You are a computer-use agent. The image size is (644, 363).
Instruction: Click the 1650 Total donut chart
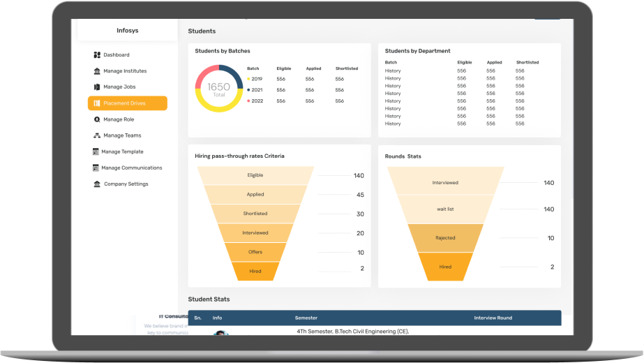[219, 89]
